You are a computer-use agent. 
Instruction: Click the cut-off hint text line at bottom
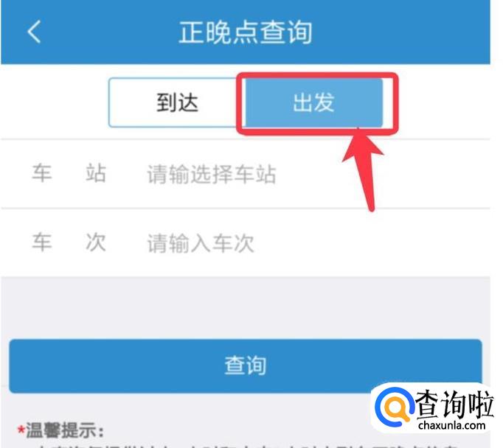(x=246, y=446)
